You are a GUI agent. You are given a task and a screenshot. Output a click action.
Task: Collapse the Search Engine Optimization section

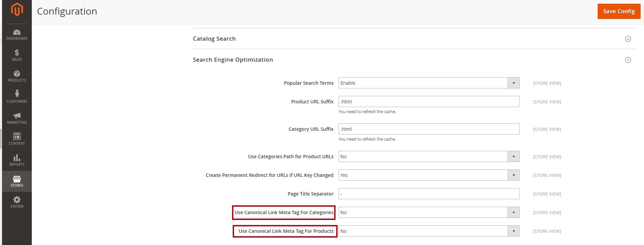tap(628, 60)
